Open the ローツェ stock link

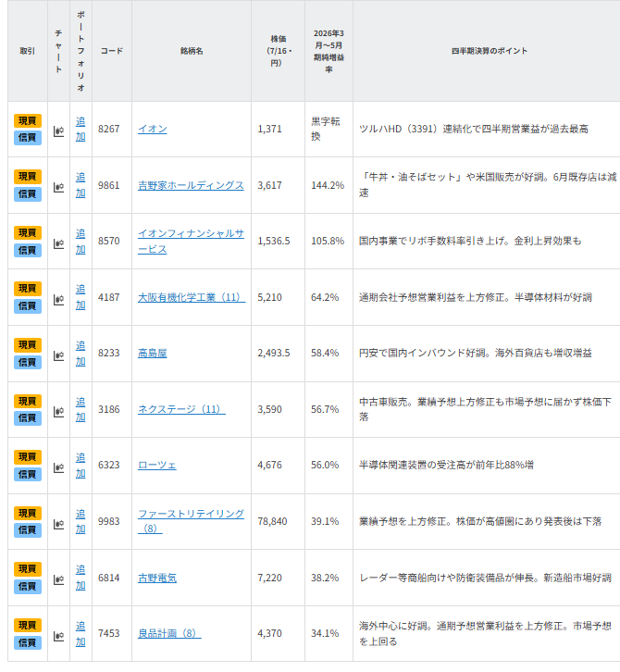(157, 465)
